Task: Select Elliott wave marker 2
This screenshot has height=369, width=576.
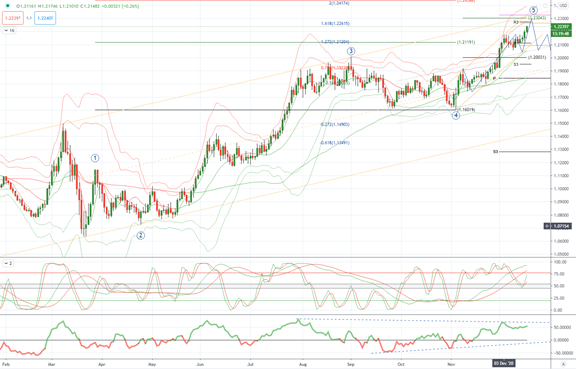Action: pos(141,236)
